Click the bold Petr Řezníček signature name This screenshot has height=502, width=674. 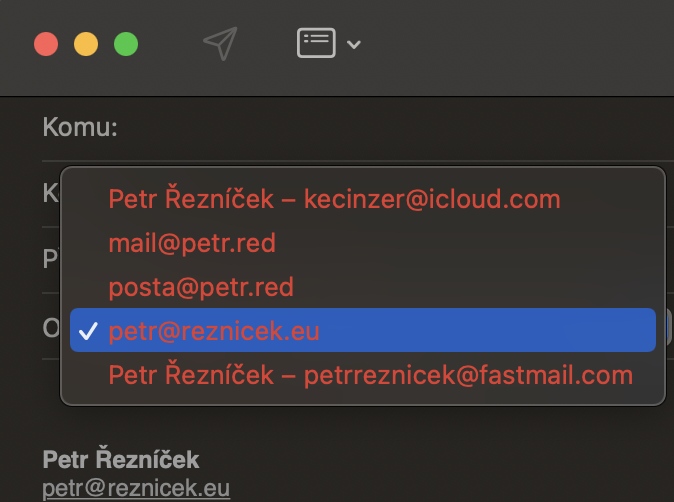tap(121, 460)
